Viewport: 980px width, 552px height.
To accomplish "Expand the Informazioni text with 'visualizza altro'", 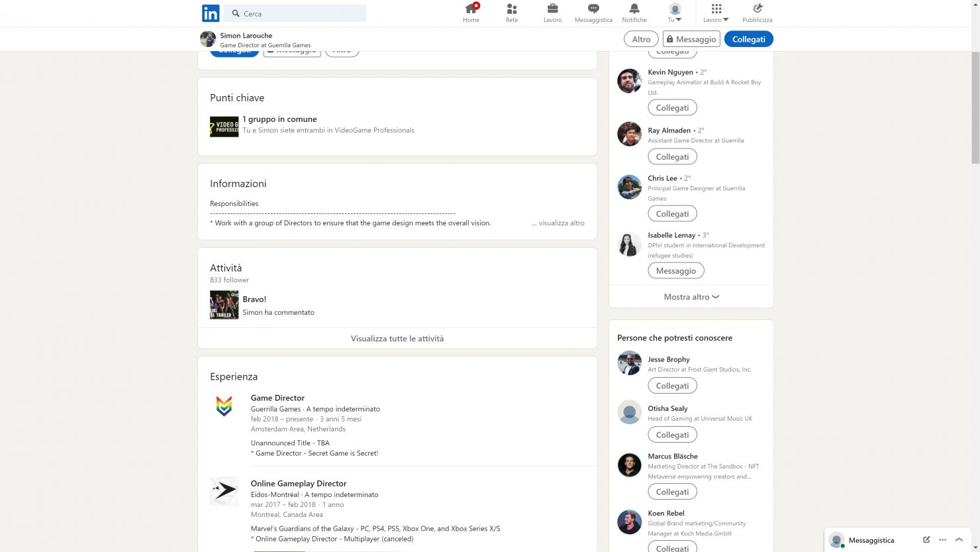I will point(558,223).
